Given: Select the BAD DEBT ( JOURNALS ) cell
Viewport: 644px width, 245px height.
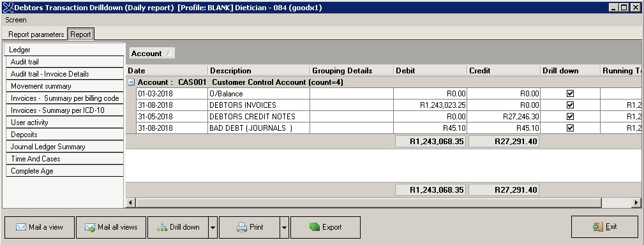Looking at the screenshot, I should pos(259,128).
